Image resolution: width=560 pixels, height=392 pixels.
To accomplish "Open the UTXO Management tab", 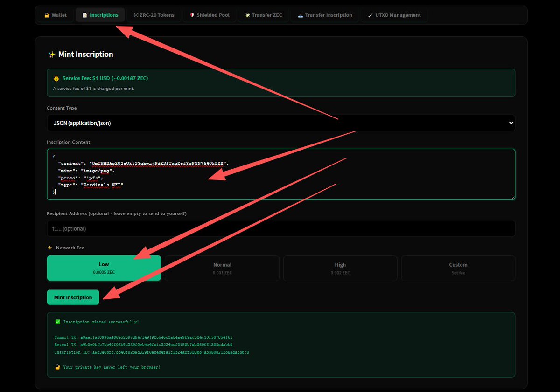I will 394,15.
